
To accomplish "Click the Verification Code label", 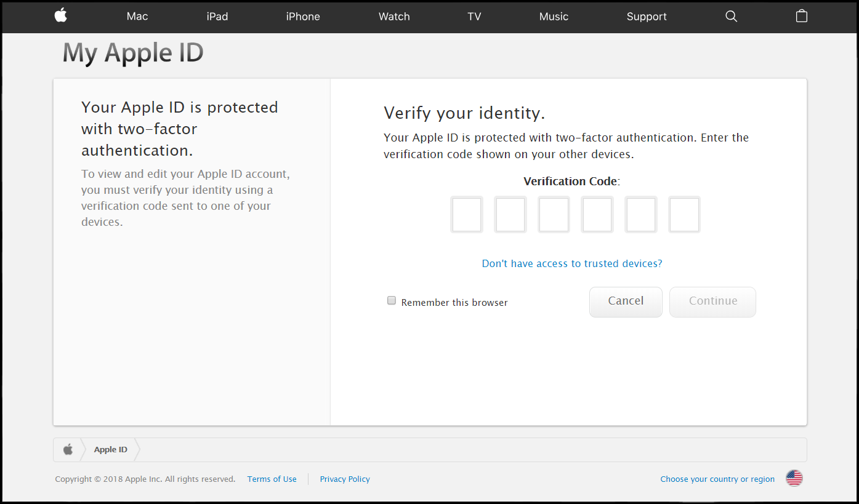I will pyautogui.click(x=572, y=182).
